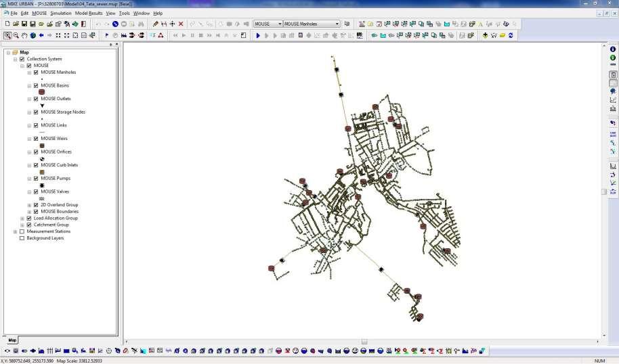
Task: Open the MOUSE model type dropdown
Action: pos(280,24)
